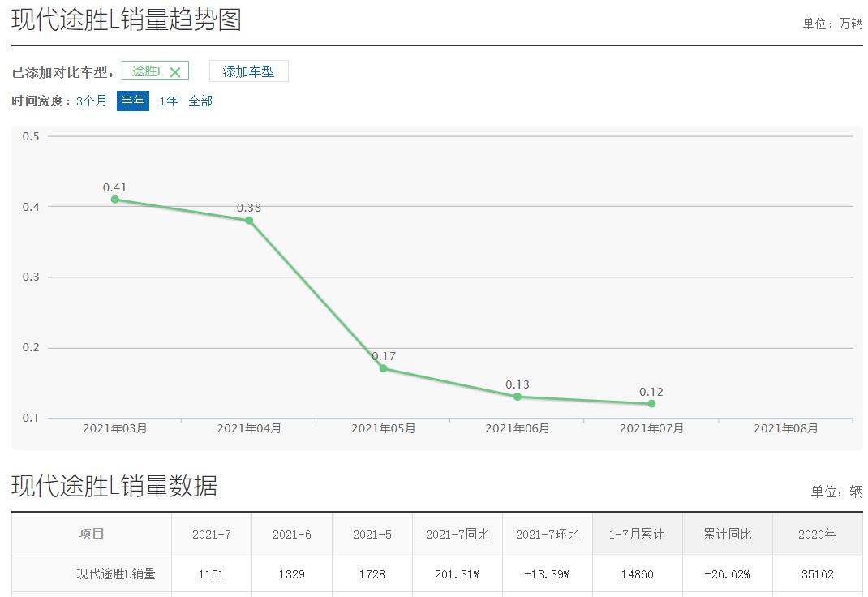Click the highlighted 半年 time range option
The height and width of the screenshot is (597, 868).
point(133,101)
